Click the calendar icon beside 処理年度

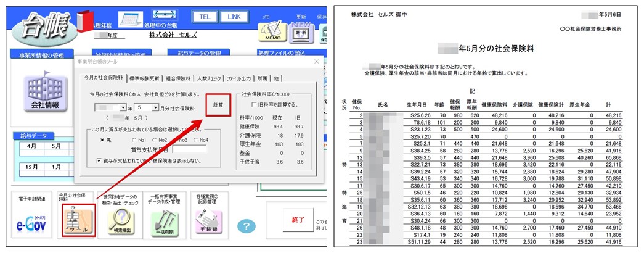[130, 19]
